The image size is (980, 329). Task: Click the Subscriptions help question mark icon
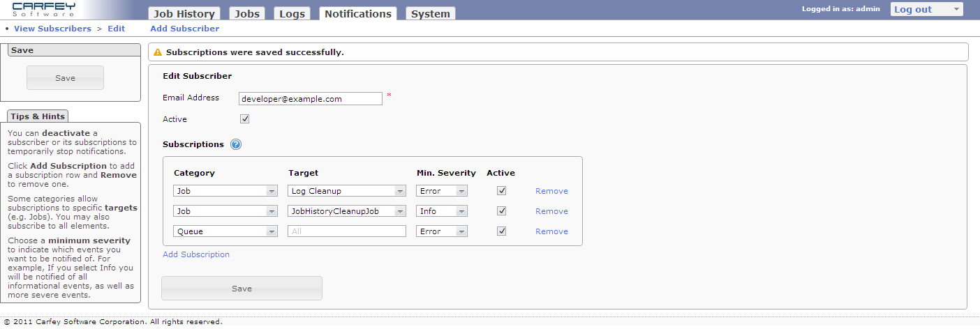coord(236,145)
